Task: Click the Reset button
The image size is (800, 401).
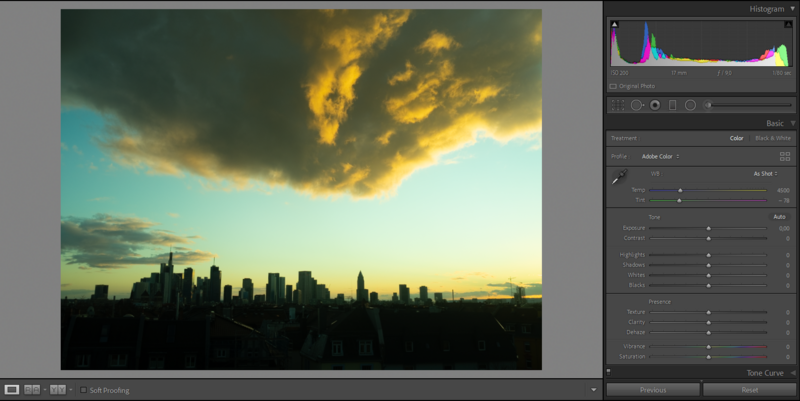Action: 749,390
